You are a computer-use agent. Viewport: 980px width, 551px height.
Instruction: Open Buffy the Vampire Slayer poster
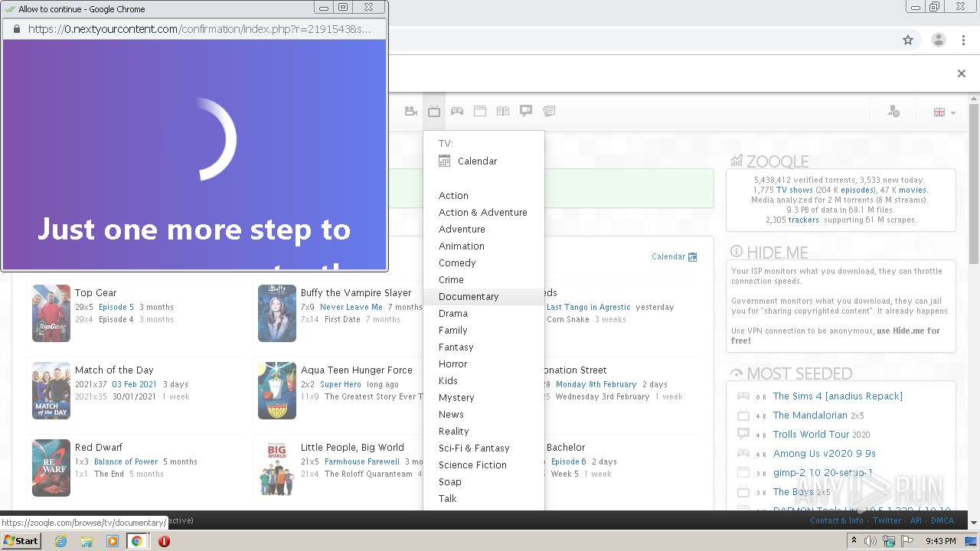pos(277,313)
